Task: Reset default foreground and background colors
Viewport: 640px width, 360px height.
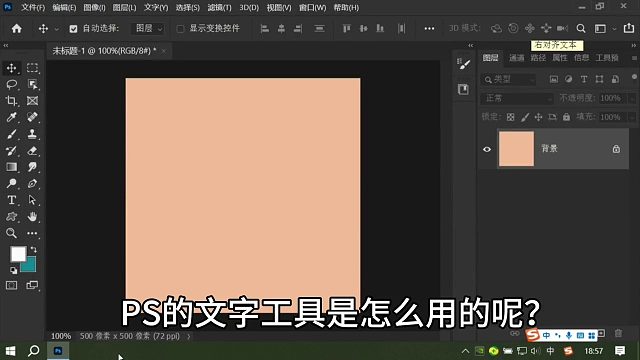Action: click(x=13, y=270)
